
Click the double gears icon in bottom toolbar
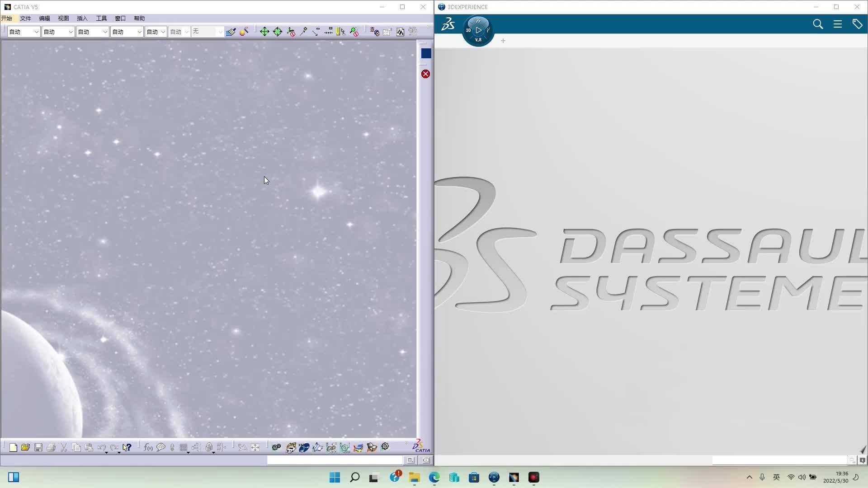[276, 447]
